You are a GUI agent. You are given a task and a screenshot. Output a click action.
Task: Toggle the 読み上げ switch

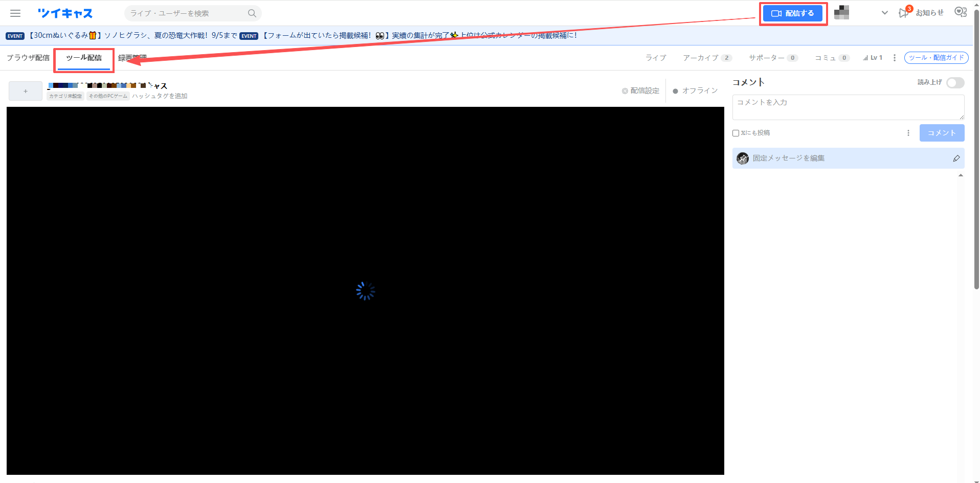pyautogui.click(x=955, y=83)
